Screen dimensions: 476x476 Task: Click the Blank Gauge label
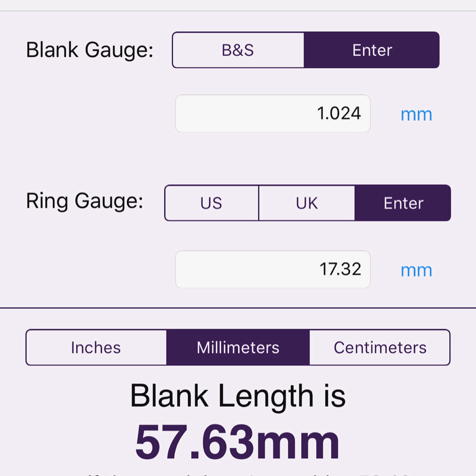(89, 50)
